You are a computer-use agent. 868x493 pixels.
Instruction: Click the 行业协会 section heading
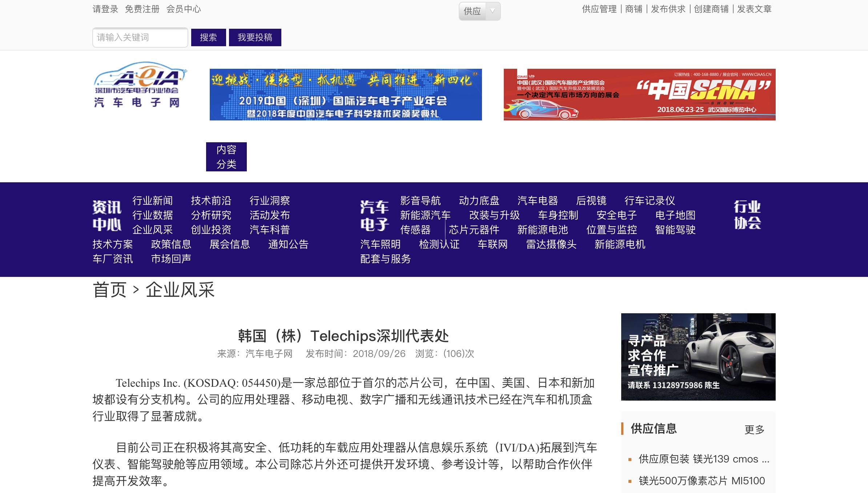point(747,215)
